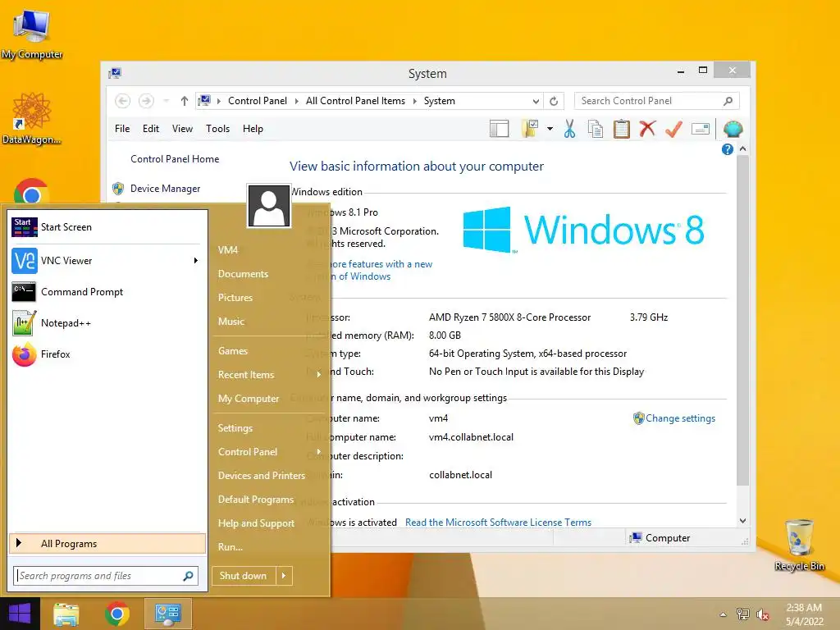Click Run... in Start menu

pyautogui.click(x=231, y=547)
